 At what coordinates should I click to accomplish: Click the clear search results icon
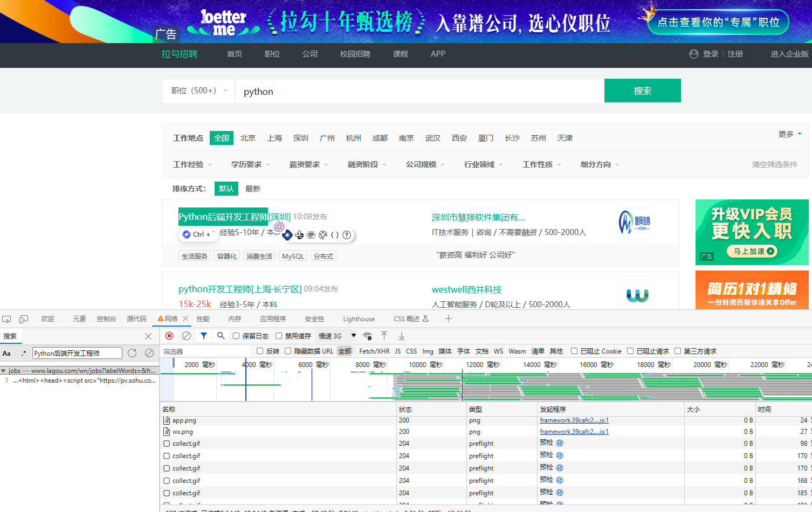(x=149, y=353)
